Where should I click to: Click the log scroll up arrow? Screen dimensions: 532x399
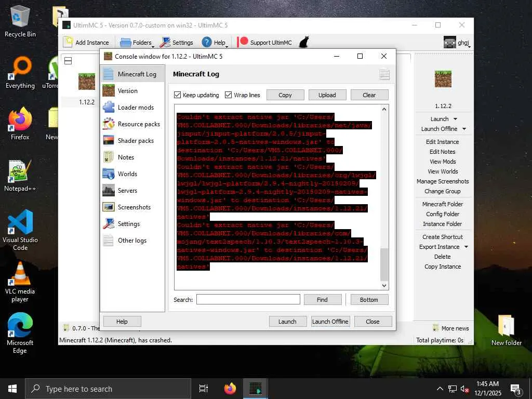click(384, 109)
